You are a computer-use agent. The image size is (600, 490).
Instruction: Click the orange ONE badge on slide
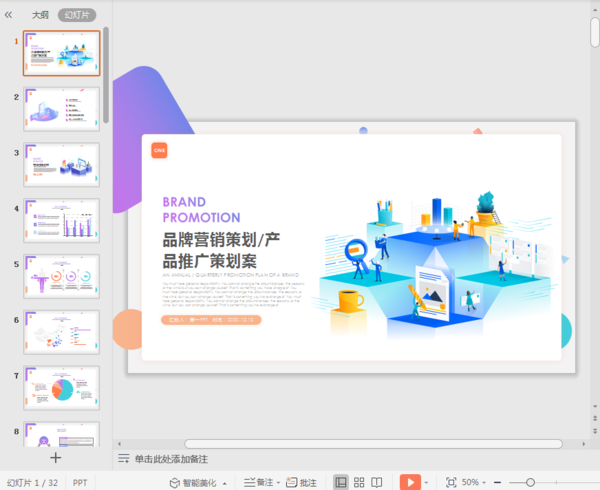click(x=159, y=150)
